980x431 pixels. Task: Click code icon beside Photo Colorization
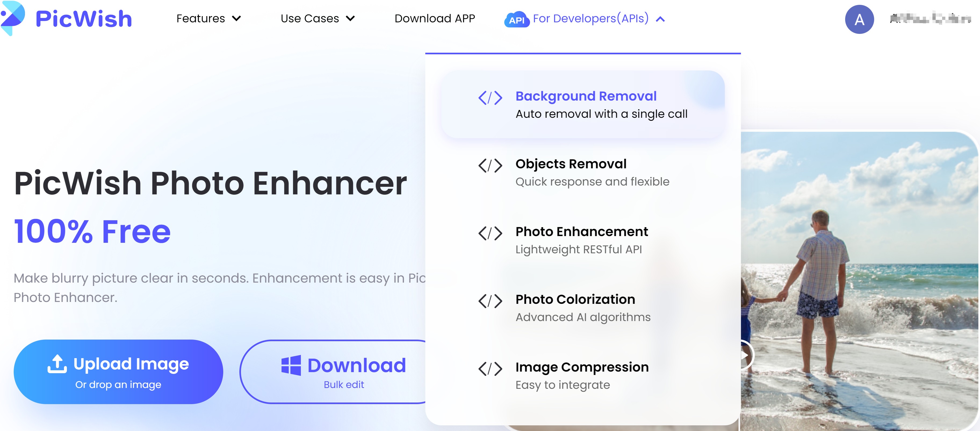click(490, 301)
